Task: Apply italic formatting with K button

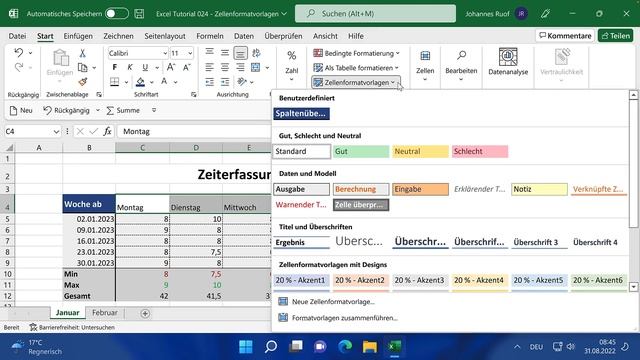Action: pos(130,67)
